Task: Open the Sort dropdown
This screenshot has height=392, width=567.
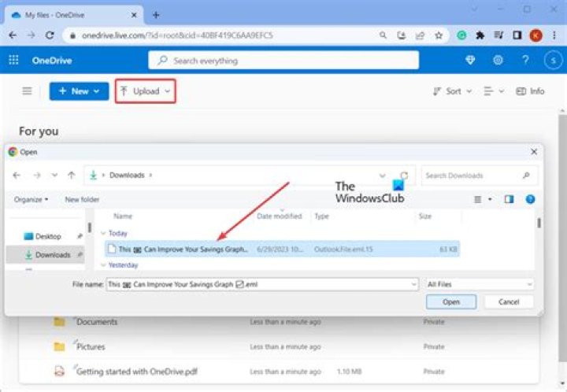Action: tap(452, 91)
